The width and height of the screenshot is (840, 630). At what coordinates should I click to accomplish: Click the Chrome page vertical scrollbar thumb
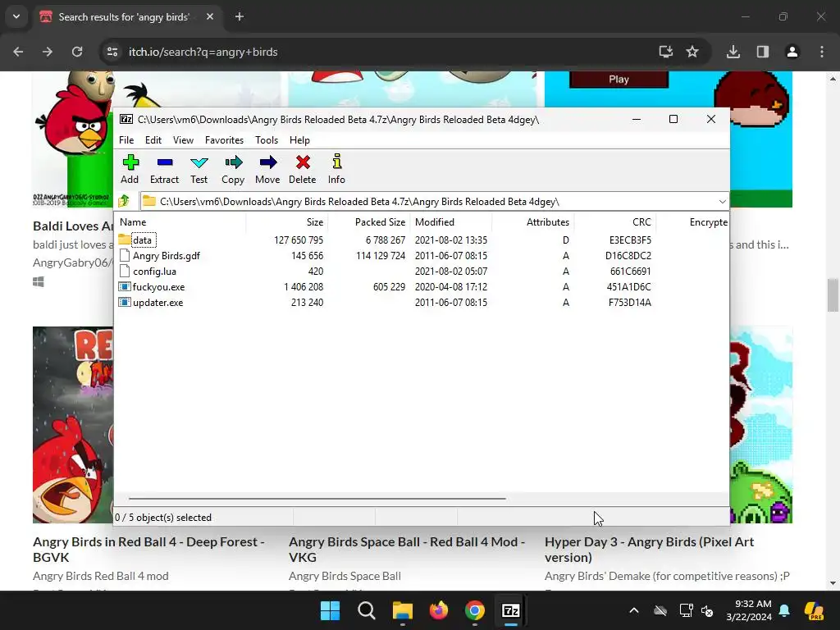point(833,294)
